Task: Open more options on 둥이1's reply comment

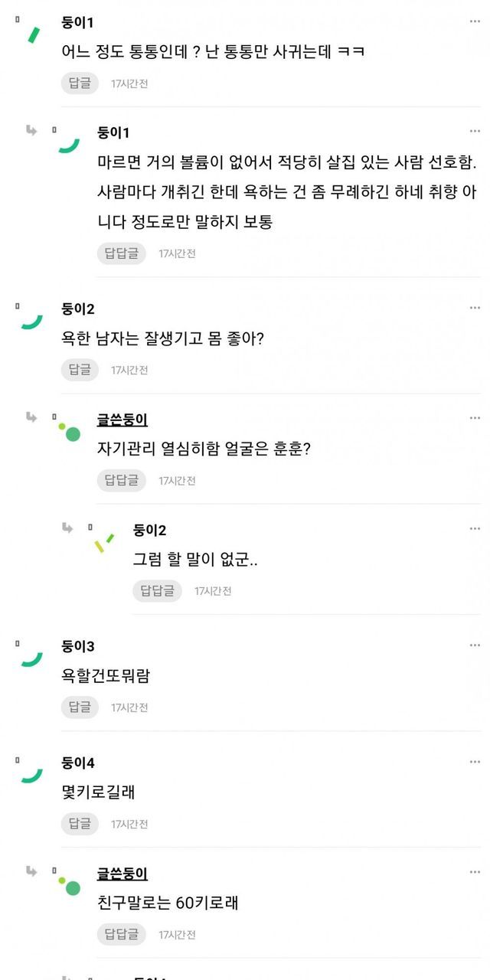Action: (x=475, y=132)
